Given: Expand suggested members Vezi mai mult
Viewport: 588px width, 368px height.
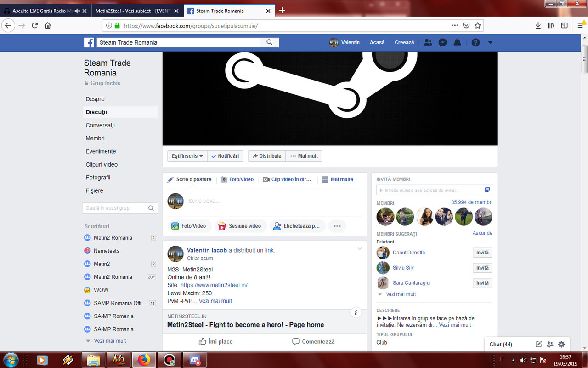Looking at the screenshot, I should pyautogui.click(x=401, y=294).
